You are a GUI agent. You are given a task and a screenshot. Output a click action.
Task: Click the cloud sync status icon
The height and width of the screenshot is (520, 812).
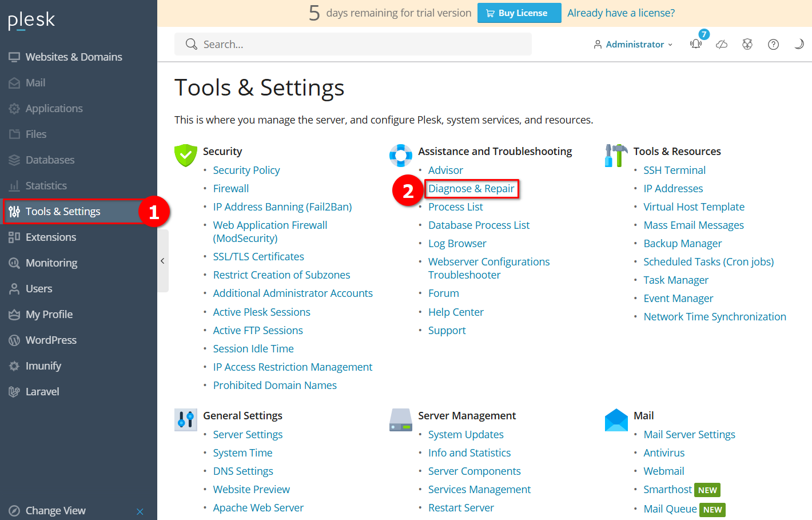point(722,44)
